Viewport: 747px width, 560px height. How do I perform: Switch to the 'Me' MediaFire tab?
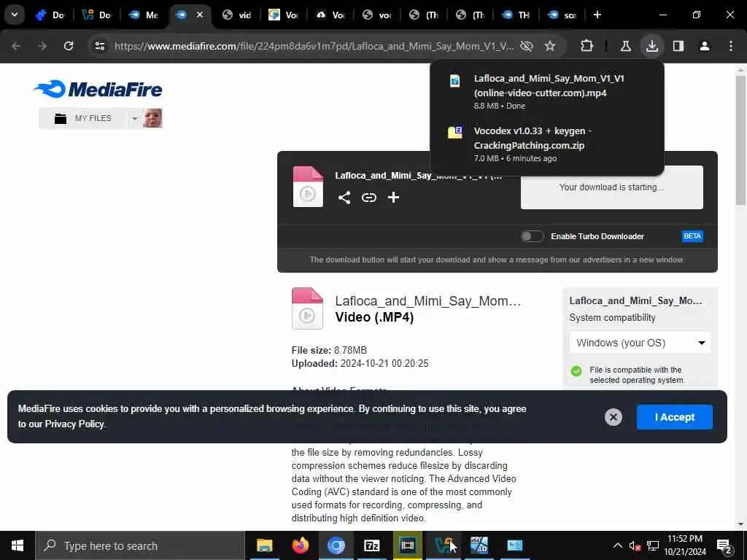pos(144,15)
